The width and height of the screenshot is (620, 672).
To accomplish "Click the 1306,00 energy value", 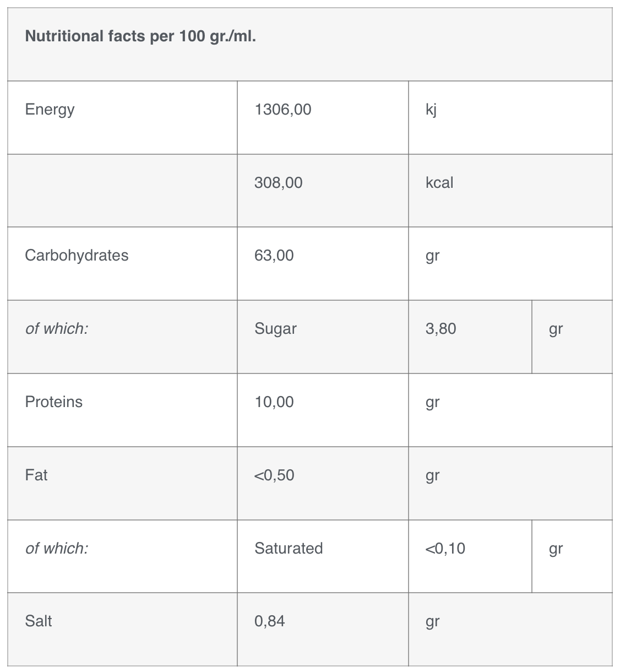I will [x=282, y=110].
